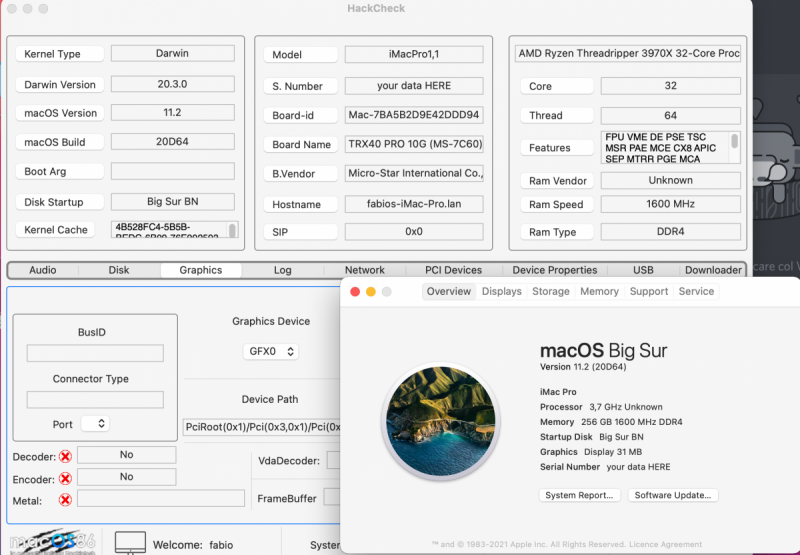Click the Ram Speed value 1600 MHz
This screenshot has width=800, height=555.
click(670, 204)
